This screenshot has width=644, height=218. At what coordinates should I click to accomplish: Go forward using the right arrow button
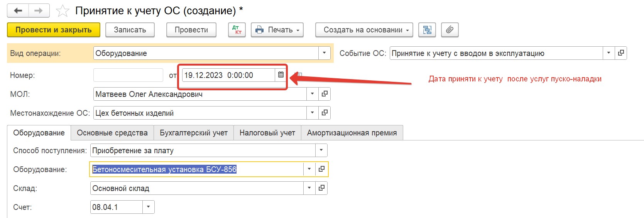(x=39, y=11)
